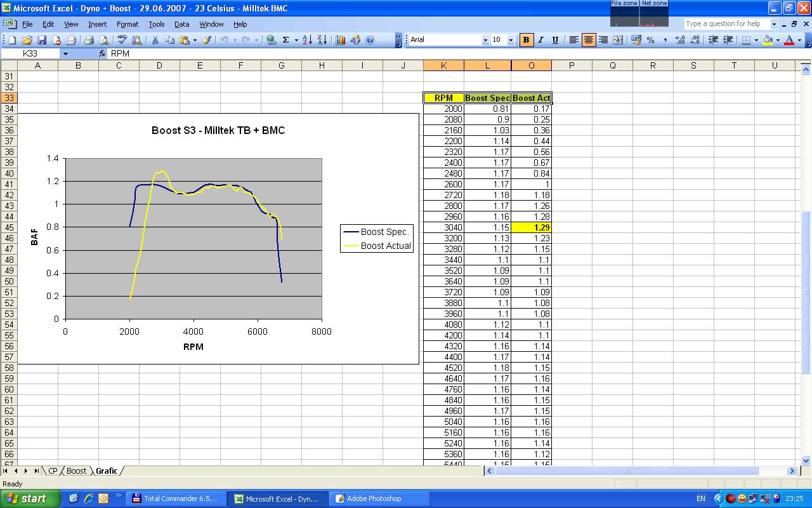Image resolution: width=812 pixels, height=508 pixels.
Task: Select row 45 header
Action: 9,227
